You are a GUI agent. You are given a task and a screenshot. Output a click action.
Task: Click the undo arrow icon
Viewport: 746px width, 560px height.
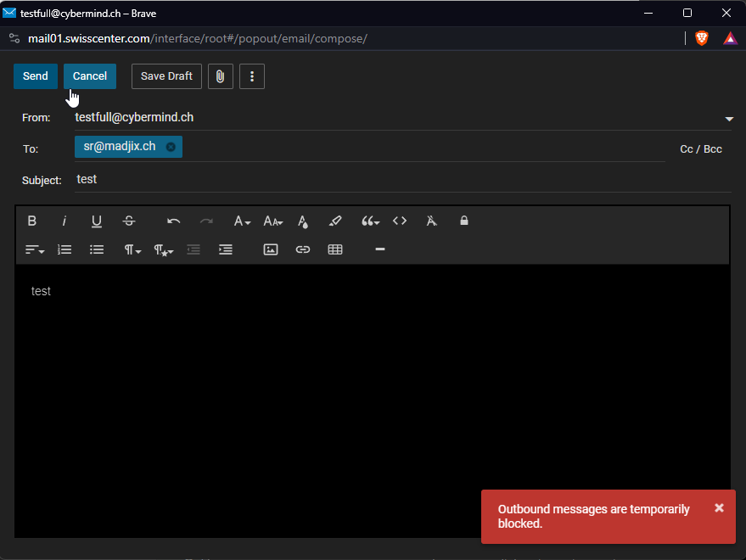[x=174, y=221]
